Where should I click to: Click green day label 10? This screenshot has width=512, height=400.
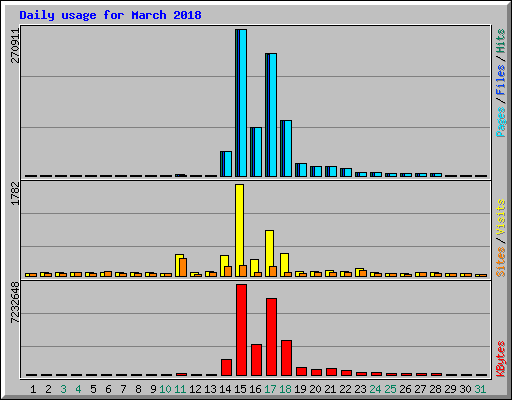[x=165, y=389]
